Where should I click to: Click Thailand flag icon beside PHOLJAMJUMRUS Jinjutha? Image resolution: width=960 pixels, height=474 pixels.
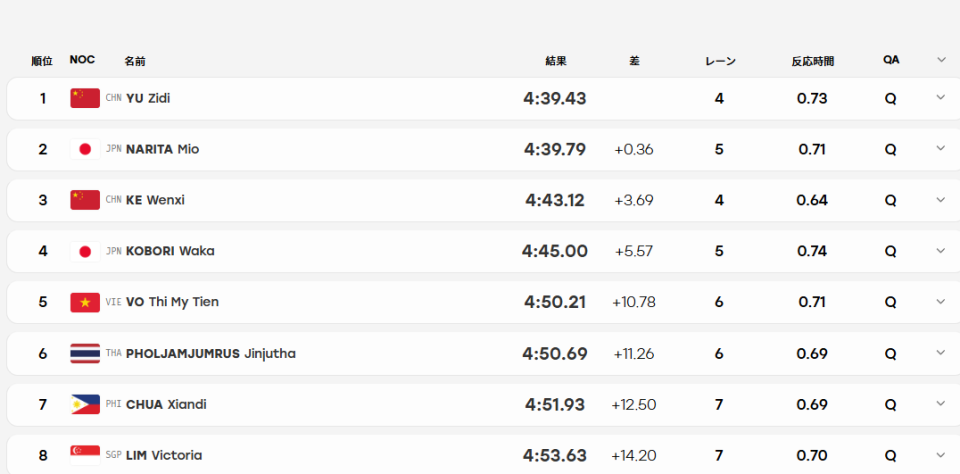85,353
